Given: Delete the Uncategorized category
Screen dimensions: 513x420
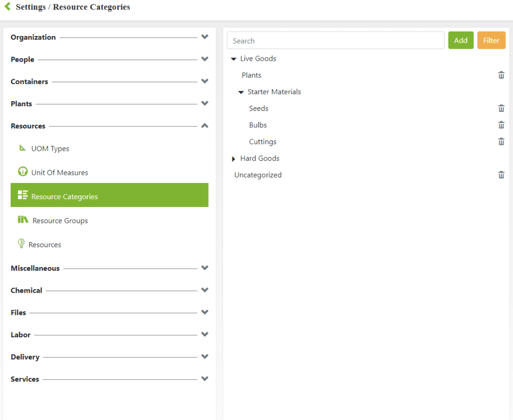Looking at the screenshot, I should (x=501, y=175).
